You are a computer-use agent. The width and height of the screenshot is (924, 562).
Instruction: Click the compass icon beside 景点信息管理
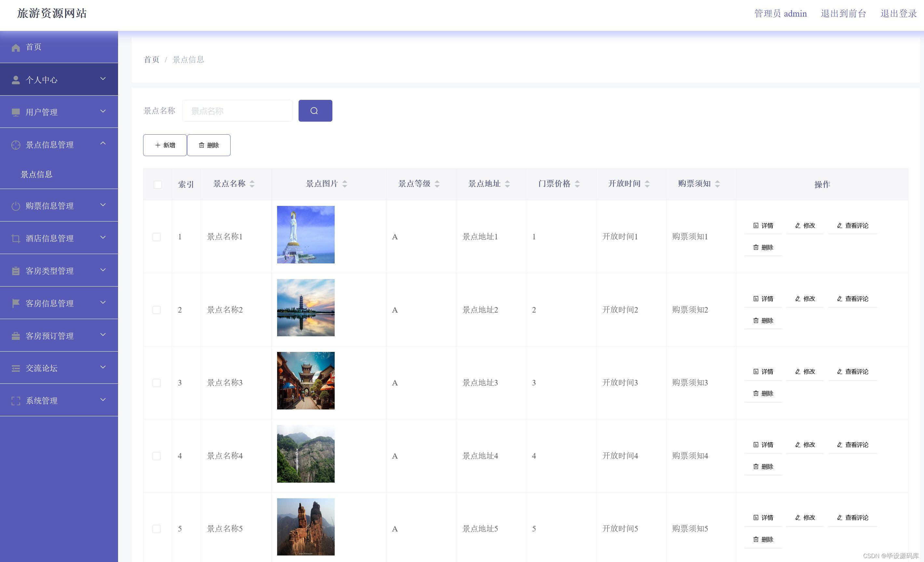[x=15, y=145]
